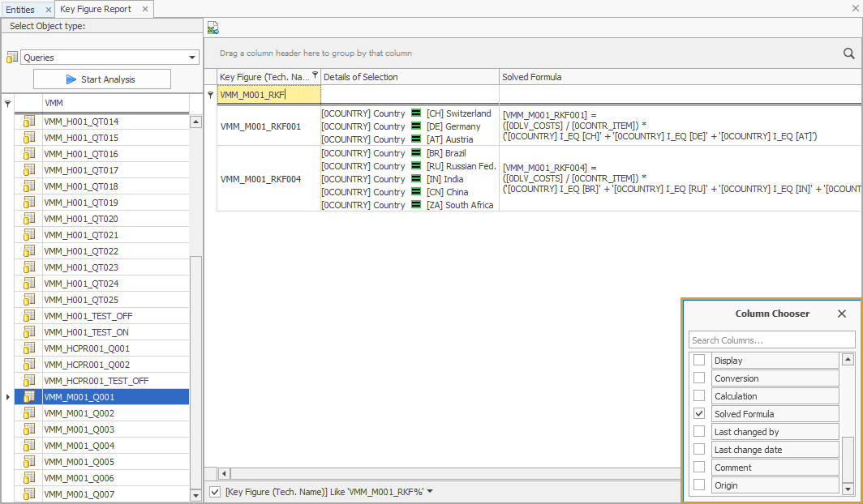
Task: Open the Queries object type dropdown
Action: (x=192, y=58)
